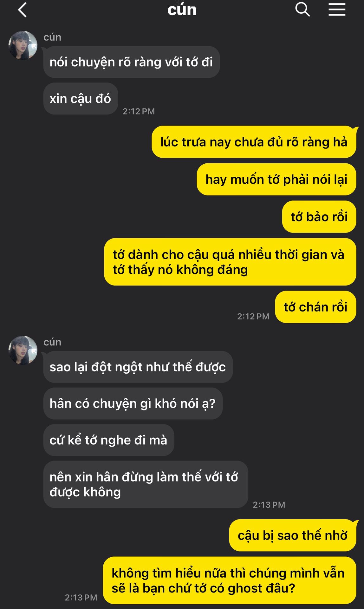Tap bubble "hay muốn tớ phải nói lại"

coord(276,179)
